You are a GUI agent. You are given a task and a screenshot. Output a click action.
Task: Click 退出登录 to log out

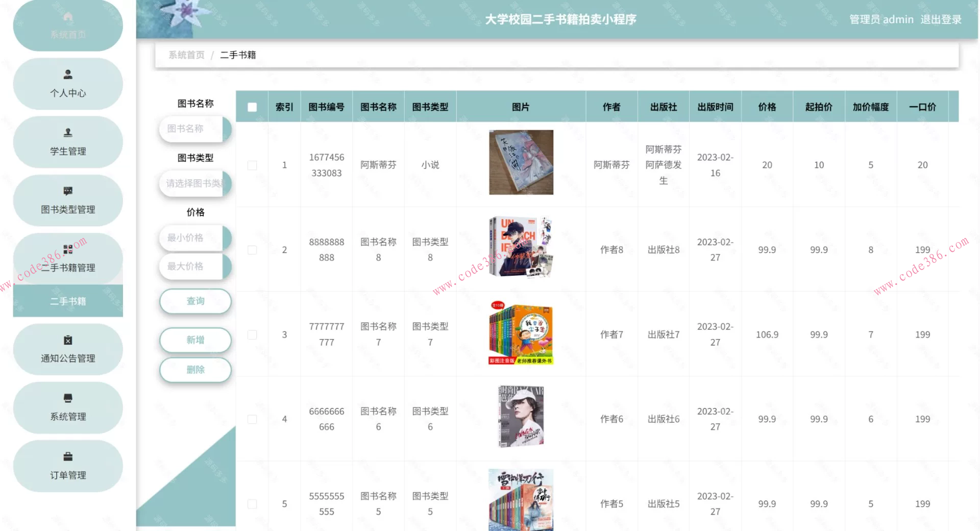(x=942, y=19)
